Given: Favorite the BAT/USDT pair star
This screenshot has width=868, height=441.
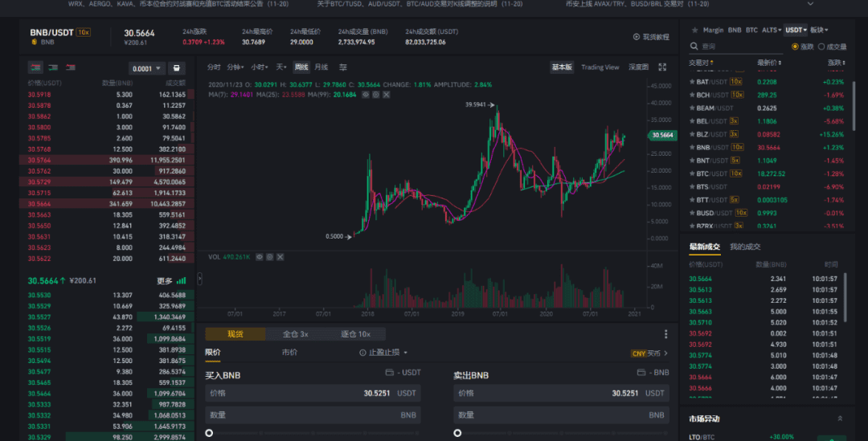Looking at the screenshot, I should 692,82.
